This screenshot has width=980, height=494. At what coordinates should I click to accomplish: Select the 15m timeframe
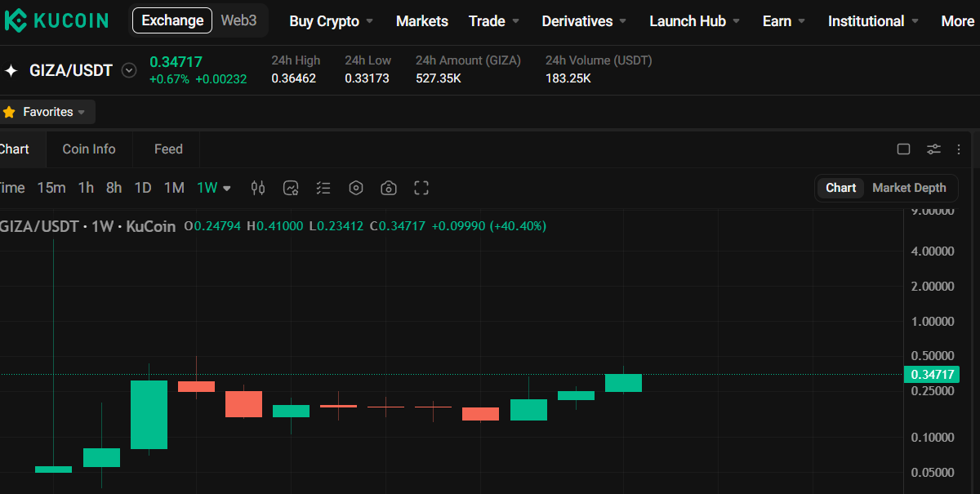[x=51, y=187]
